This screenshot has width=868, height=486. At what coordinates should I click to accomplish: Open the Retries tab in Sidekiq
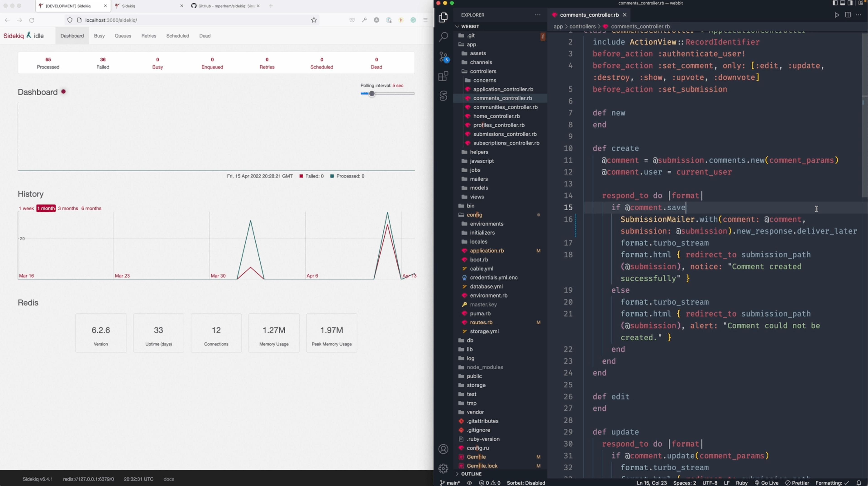pyautogui.click(x=149, y=36)
